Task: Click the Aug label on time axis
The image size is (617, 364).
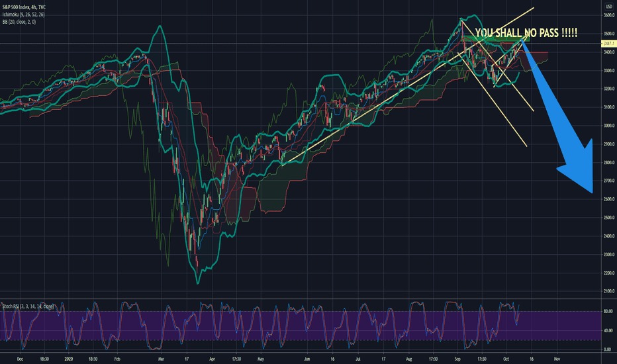Action: [409, 359]
